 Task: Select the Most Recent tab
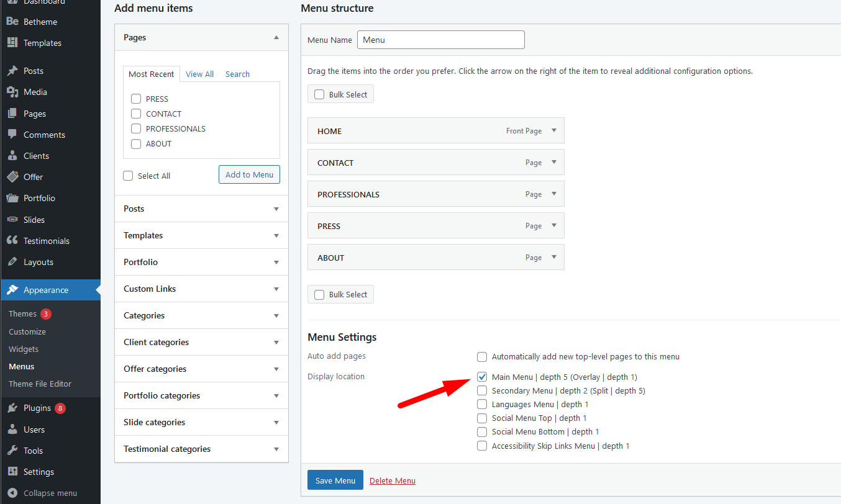151,74
